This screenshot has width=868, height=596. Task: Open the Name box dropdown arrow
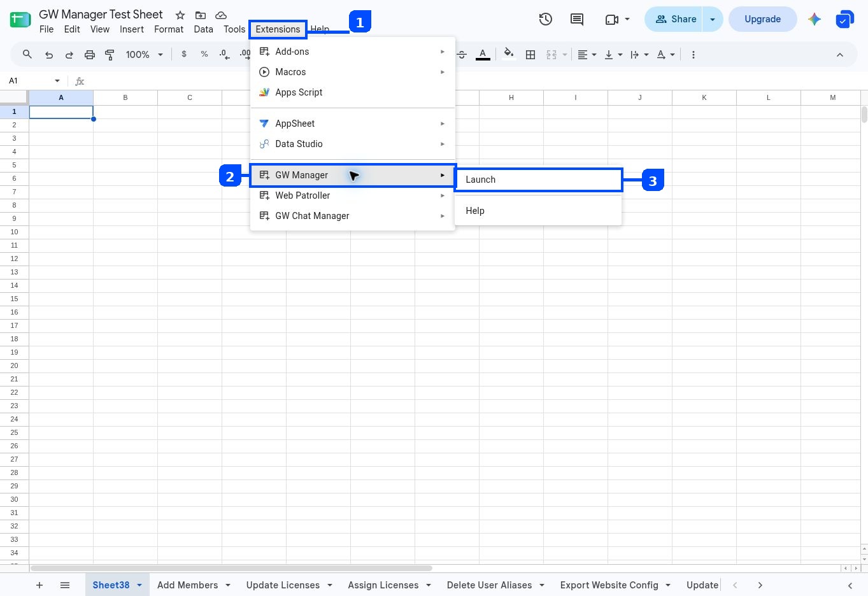click(x=57, y=81)
